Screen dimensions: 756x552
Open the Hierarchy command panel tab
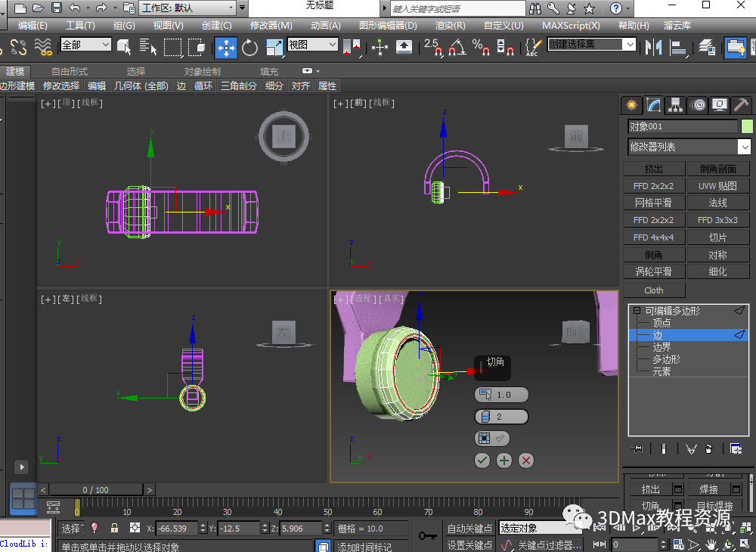pyautogui.click(x=675, y=105)
